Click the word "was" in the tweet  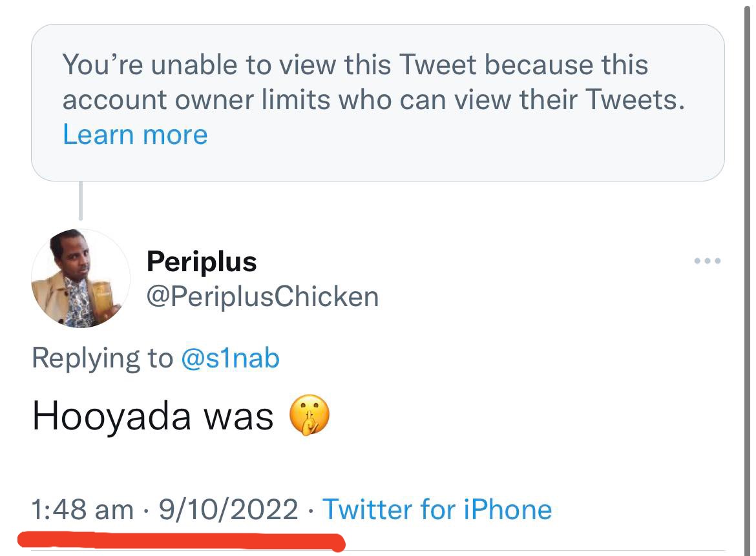[x=238, y=416]
